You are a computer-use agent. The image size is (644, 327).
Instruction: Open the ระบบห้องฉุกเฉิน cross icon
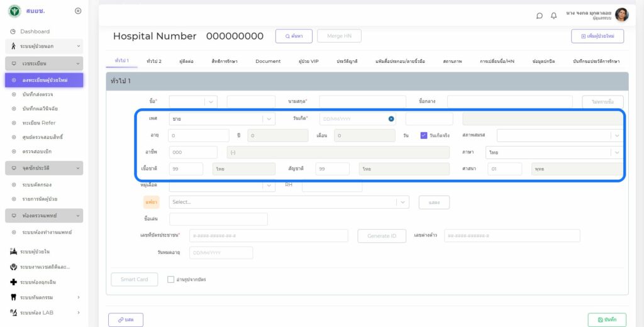(x=13, y=282)
